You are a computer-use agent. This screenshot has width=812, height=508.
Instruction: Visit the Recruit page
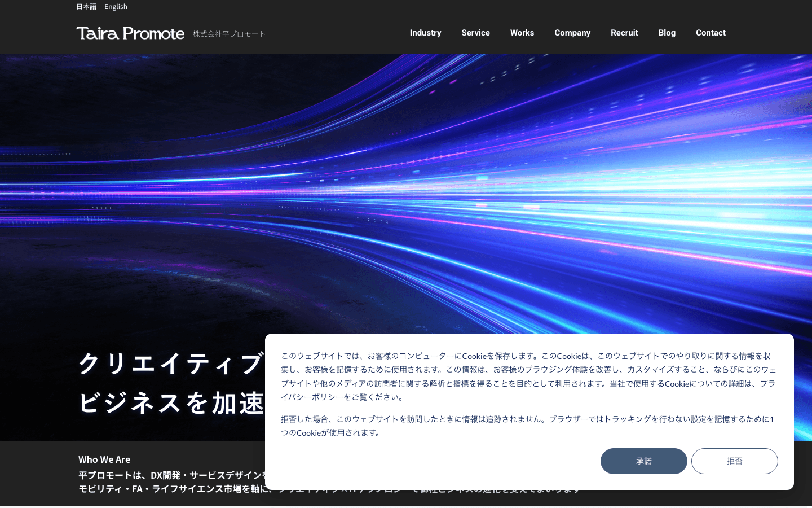click(x=624, y=33)
